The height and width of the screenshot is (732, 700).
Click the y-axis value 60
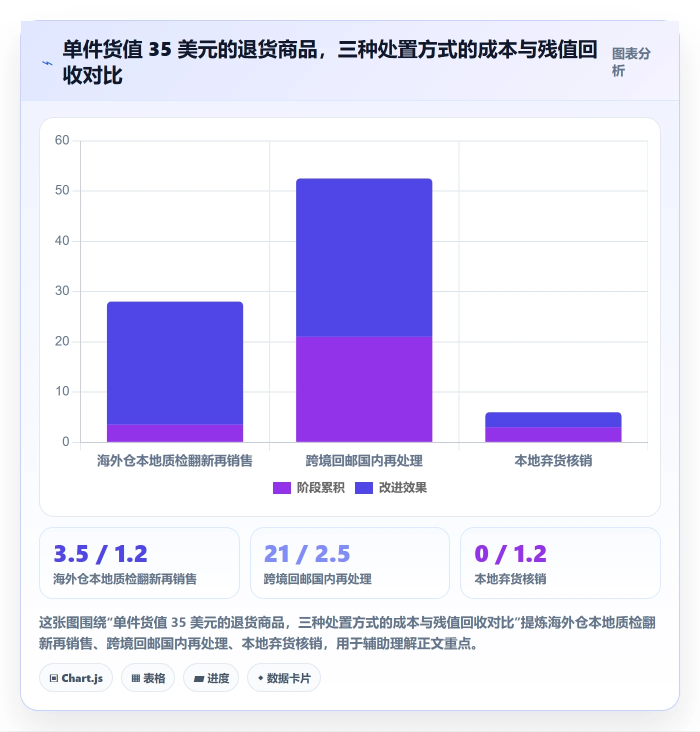[62, 140]
